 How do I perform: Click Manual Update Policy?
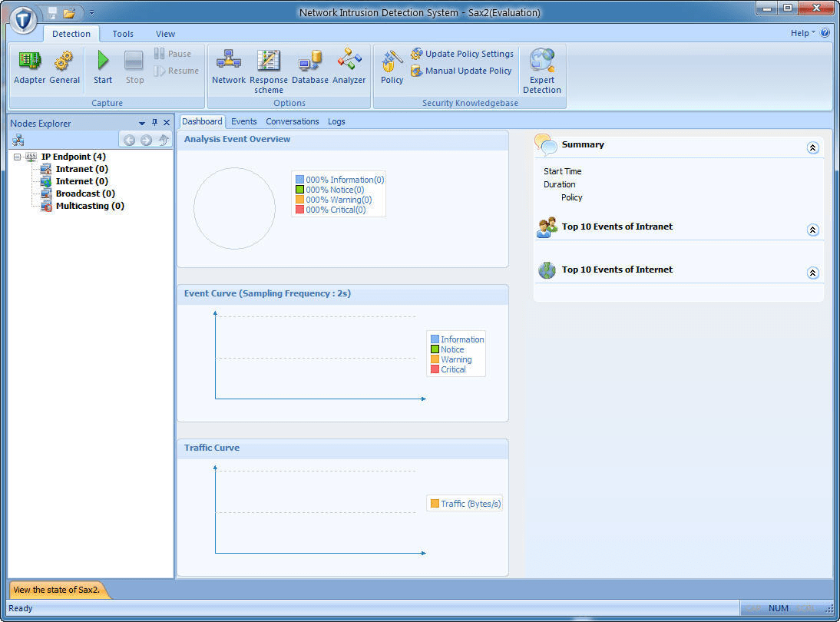461,71
